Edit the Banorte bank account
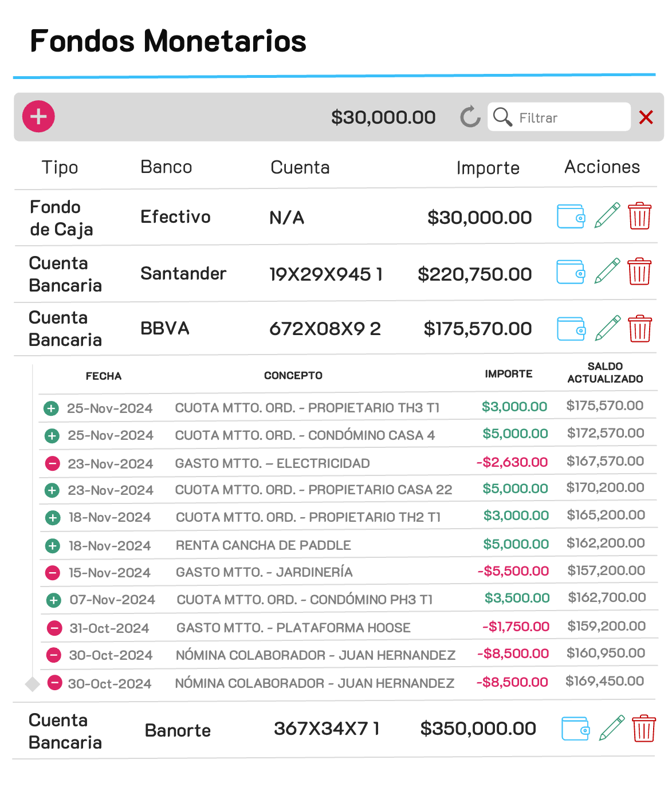This screenshot has width=672, height=795. 611,728
